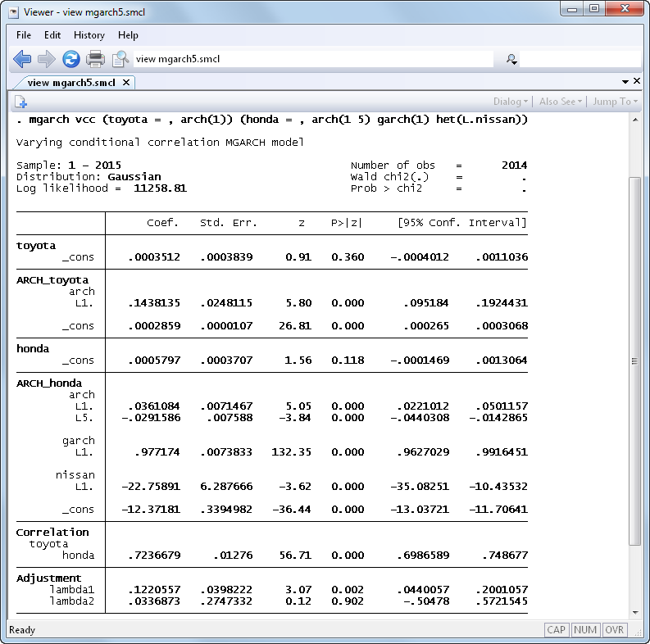Click log likelihood value 11258.81
This screenshot has width=650, height=644.
pyautogui.click(x=160, y=188)
